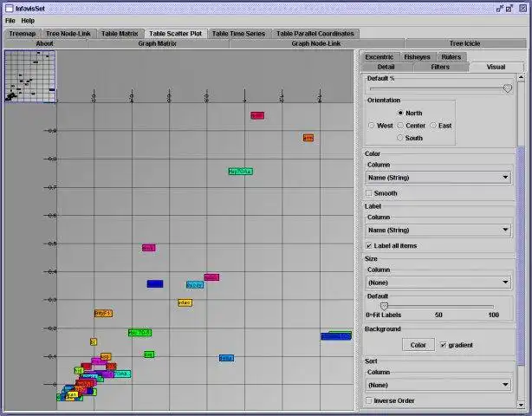Open the Color Column dropdown
532x416 pixels.
438,178
